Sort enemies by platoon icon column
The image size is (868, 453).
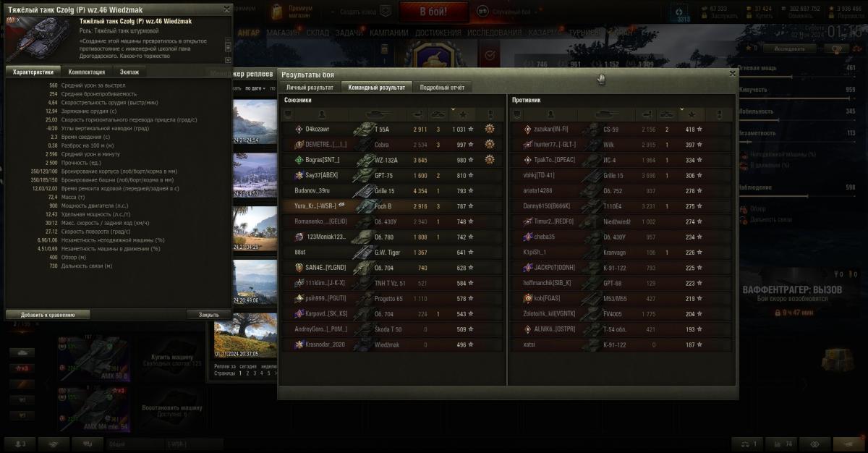pyautogui.click(x=516, y=114)
